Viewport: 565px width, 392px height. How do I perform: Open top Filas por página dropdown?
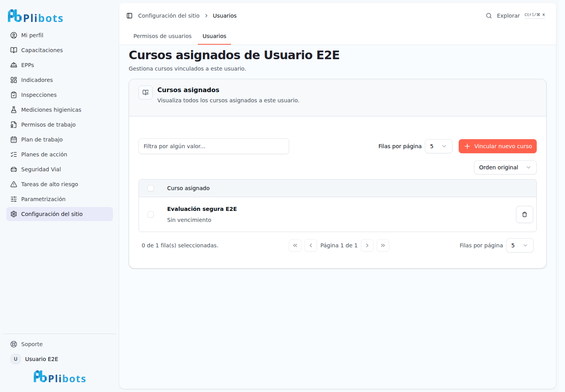[x=439, y=146]
